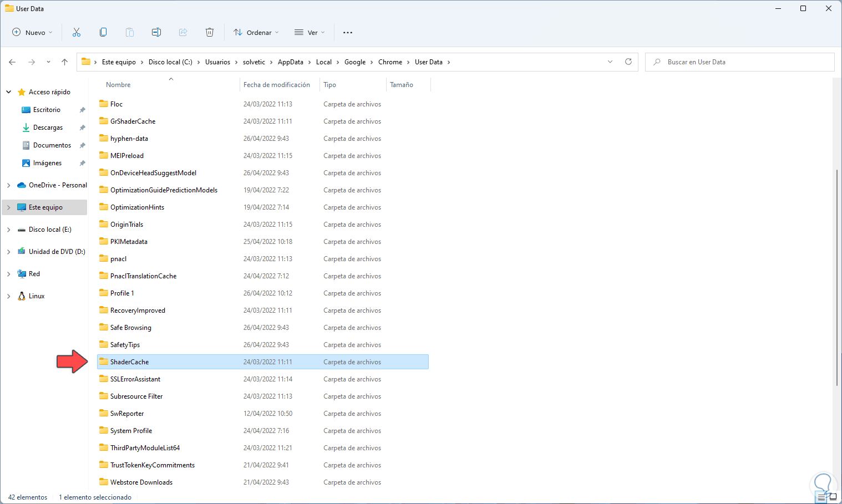Viewport: 842px width, 504px height.
Task: Go forward with the right arrow
Action: (32, 62)
